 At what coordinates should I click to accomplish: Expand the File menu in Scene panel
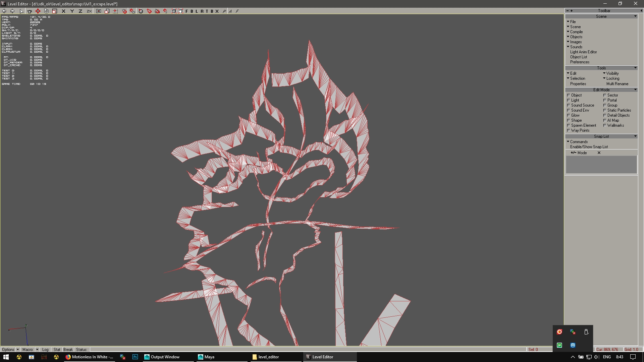pos(573,22)
